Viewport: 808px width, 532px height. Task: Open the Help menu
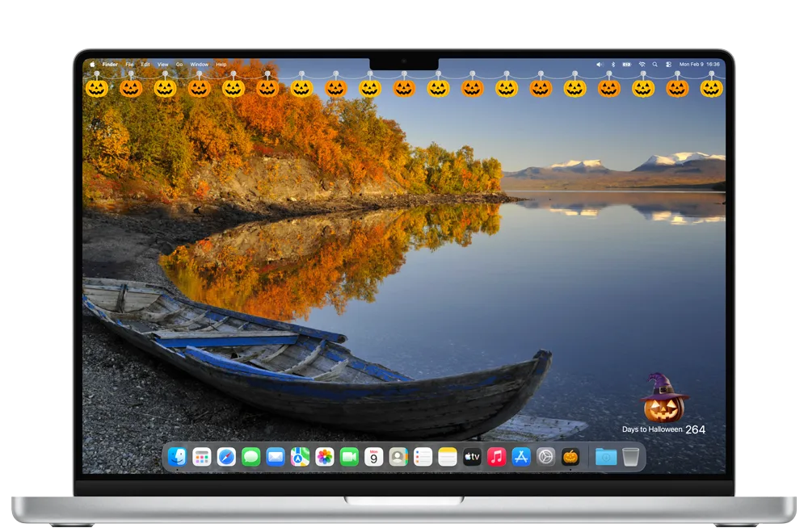pyautogui.click(x=221, y=65)
